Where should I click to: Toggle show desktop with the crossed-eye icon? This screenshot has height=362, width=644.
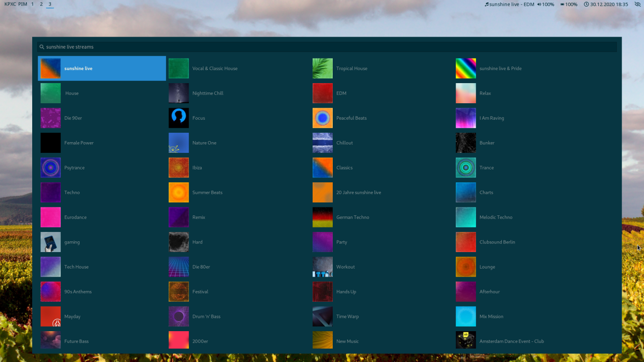(x=637, y=4)
